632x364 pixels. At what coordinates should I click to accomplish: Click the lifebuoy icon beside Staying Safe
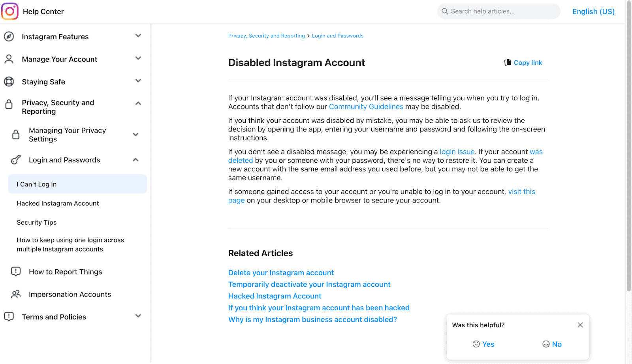[x=9, y=82]
